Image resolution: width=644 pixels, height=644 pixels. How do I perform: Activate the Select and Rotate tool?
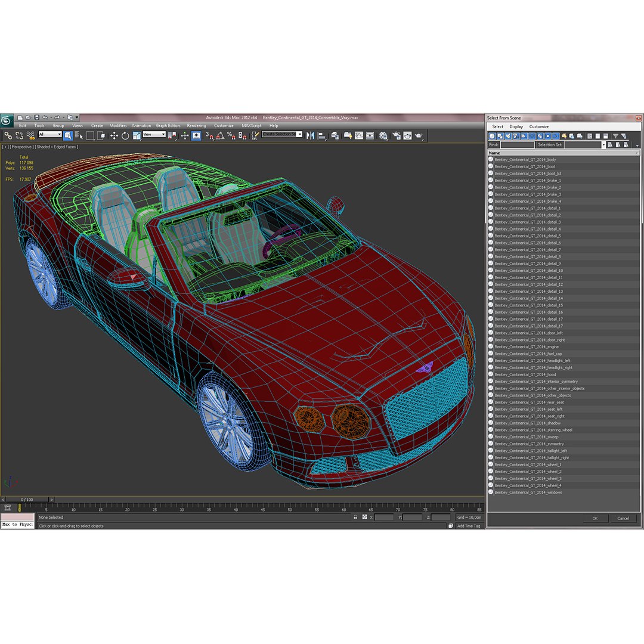pos(125,135)
